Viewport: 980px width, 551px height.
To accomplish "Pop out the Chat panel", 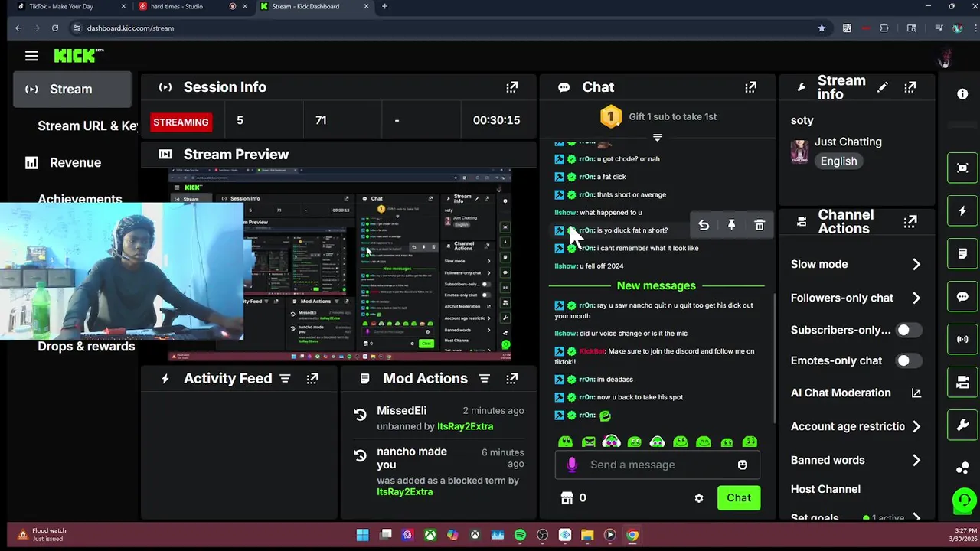I will (x=750, y=87).
